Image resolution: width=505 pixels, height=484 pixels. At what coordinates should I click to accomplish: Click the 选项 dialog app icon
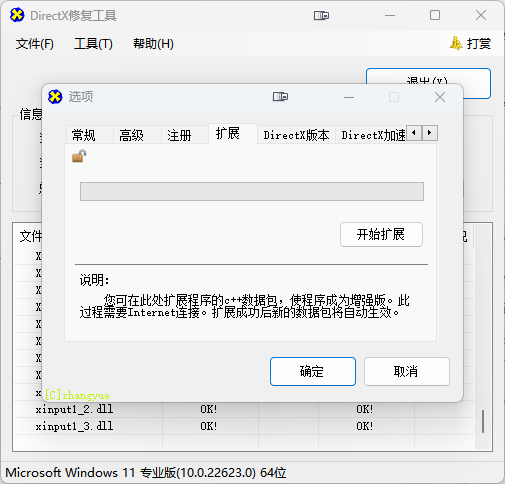(55, 97)
